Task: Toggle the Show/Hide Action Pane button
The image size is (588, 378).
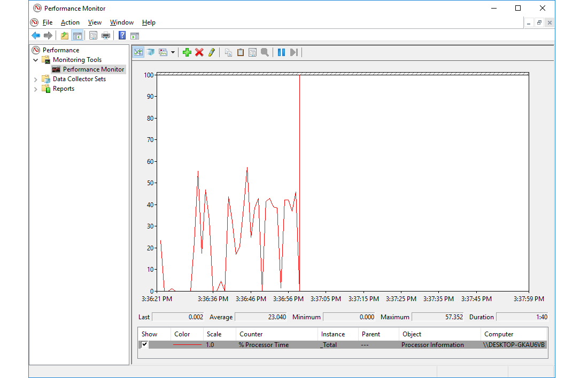Action: tap(135, 36)
